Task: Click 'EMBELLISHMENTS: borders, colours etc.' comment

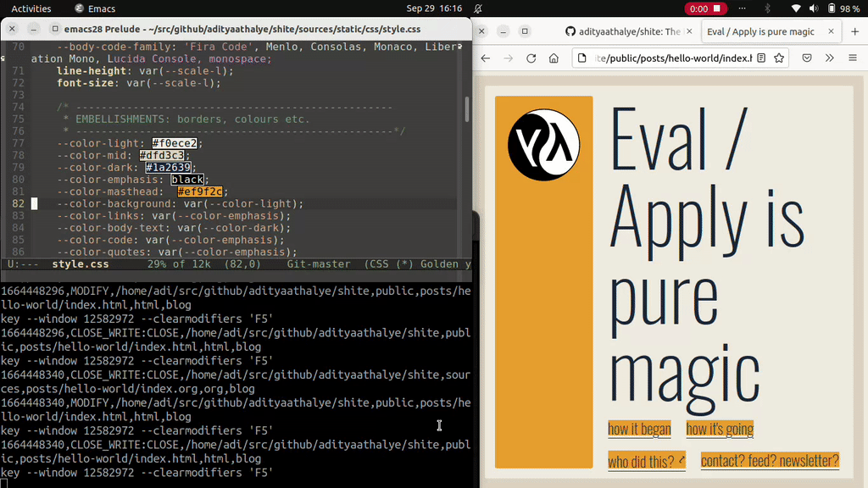Action: point(192,119)
